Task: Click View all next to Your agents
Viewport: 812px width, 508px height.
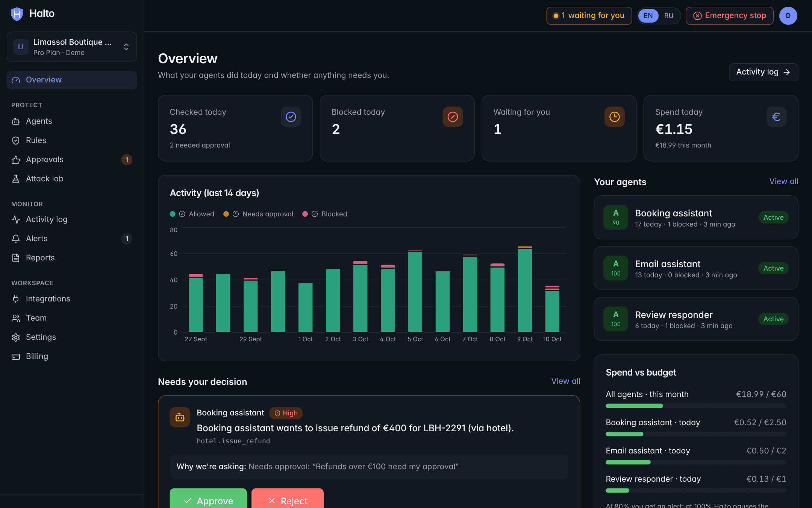Action: [784, 181]
